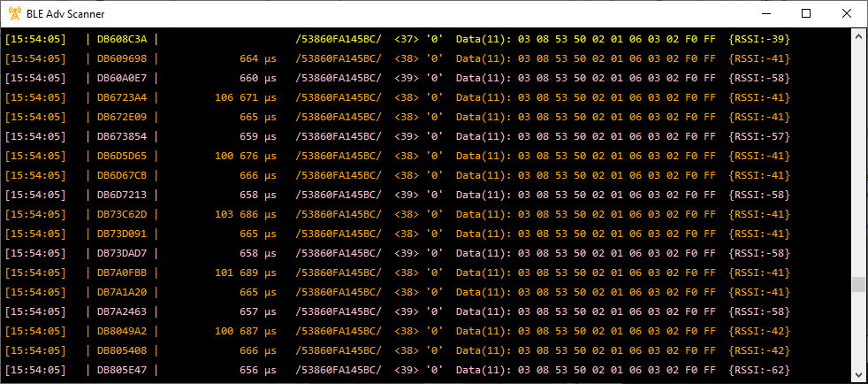Image resolution: width=868 pixels, height=384 pixels.
Task: Select packet ID DB7A0FBB
Action: pos(122,273)
